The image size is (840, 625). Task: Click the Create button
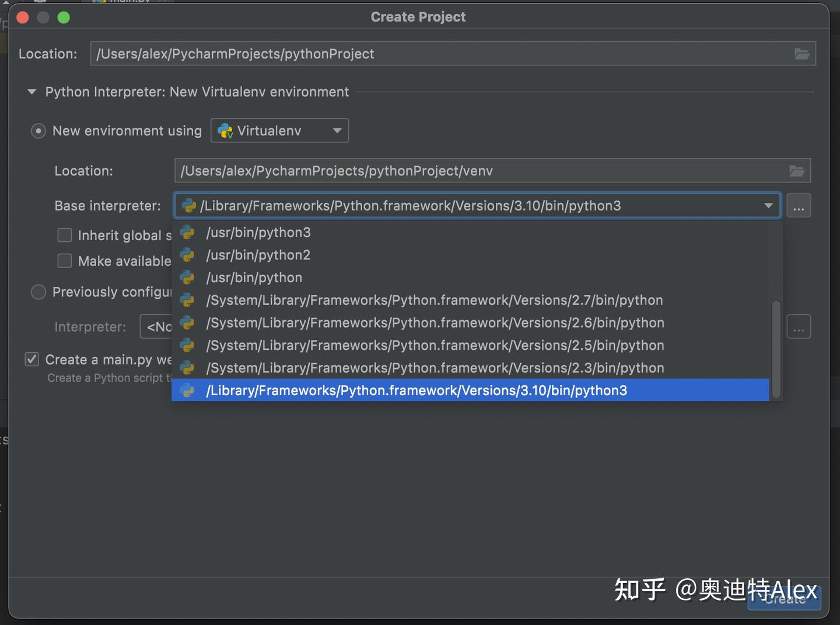pos(783,598)
